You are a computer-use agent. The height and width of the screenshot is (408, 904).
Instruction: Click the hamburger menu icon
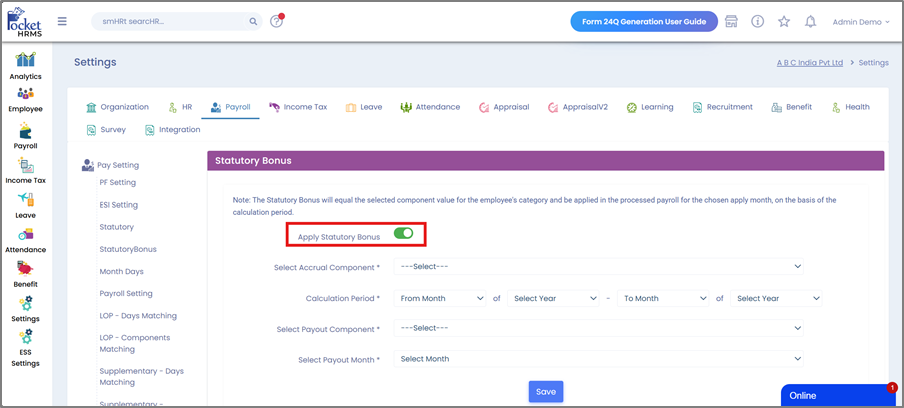click(x=62, y=21)
